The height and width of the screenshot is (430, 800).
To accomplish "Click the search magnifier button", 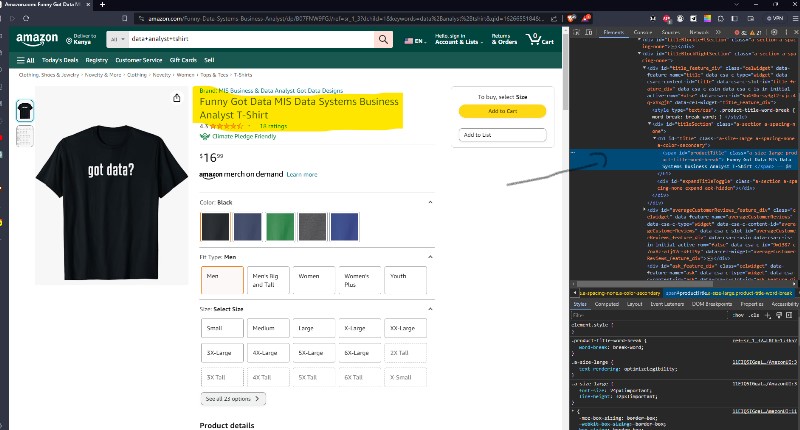I will [x=383, y=39].
